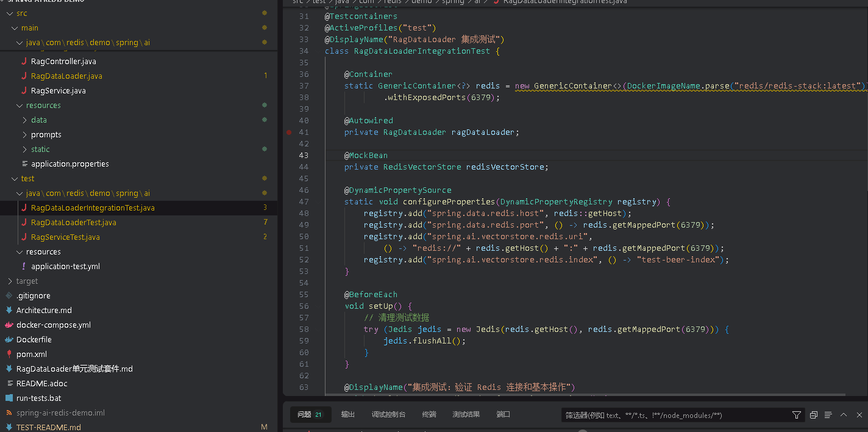This screenshot has height=432, width=868.
Task: Collapse the resources folder under main
Action: pyautogui.click(x=43, y=106)
